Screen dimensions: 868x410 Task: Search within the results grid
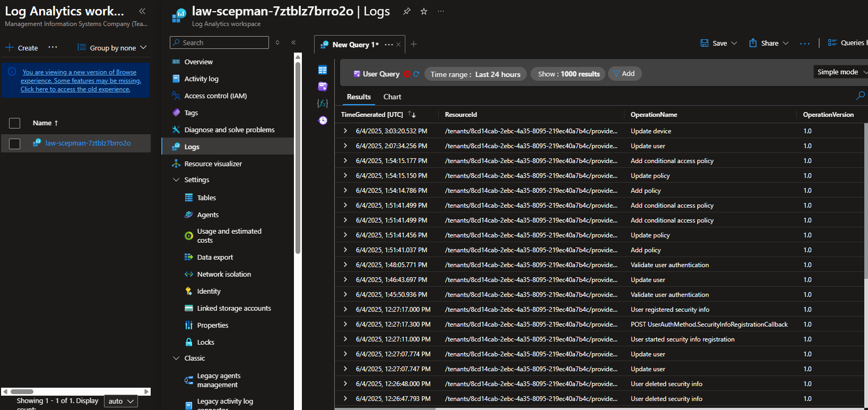coord(861,96)
